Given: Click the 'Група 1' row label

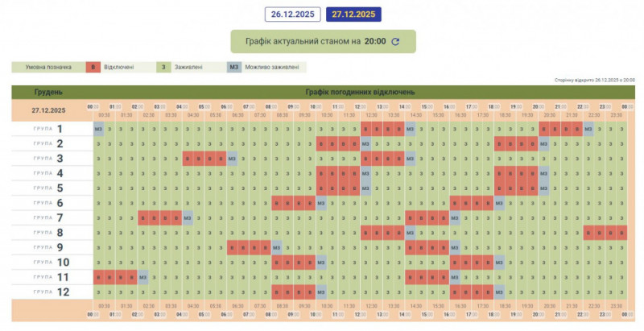Looking at the screenshot, I should tap(48, 129).
